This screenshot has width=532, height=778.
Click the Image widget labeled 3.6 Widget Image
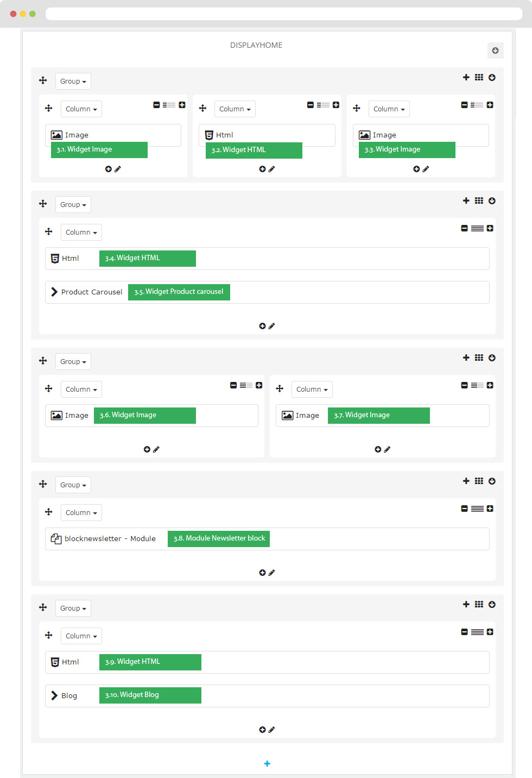[x=151, y=416]
